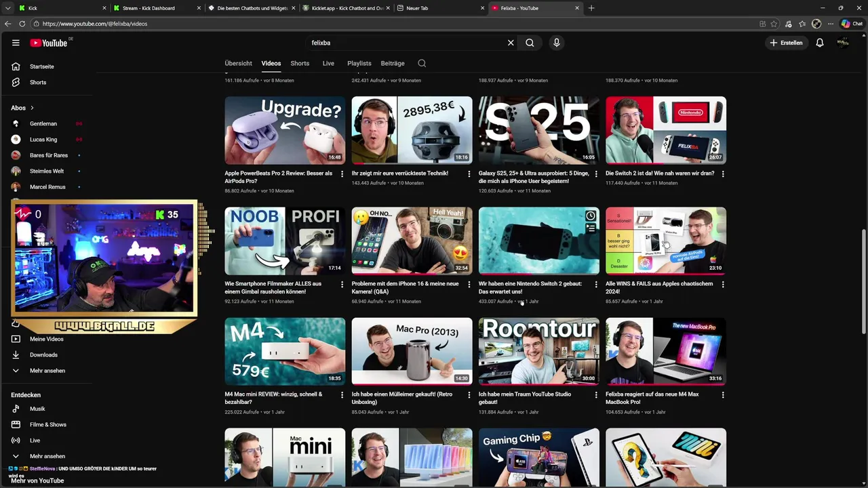Screen dimensions: 868x488
Task: Switch to Shorts channel tab
Action: pos(300,63)
